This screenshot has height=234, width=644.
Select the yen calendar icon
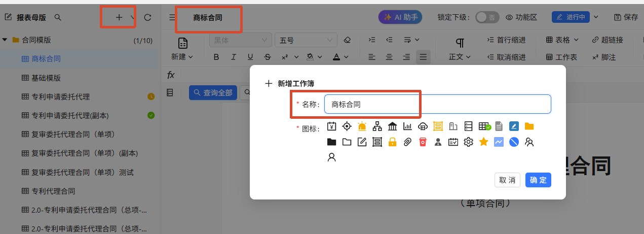pyautogui.click(x=332, y=126)
